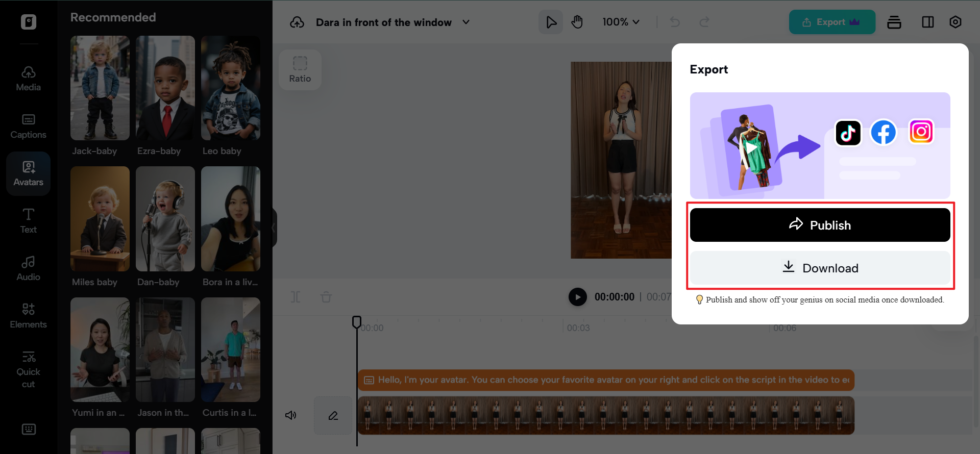Click the CapCut logo icon

29,22
